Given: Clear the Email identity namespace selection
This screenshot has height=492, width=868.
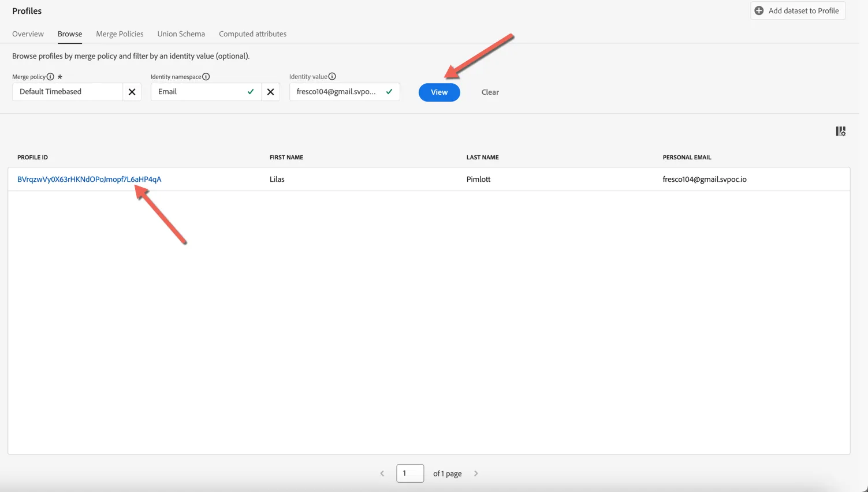Looking at the screenshot, I should coord(270,92).
